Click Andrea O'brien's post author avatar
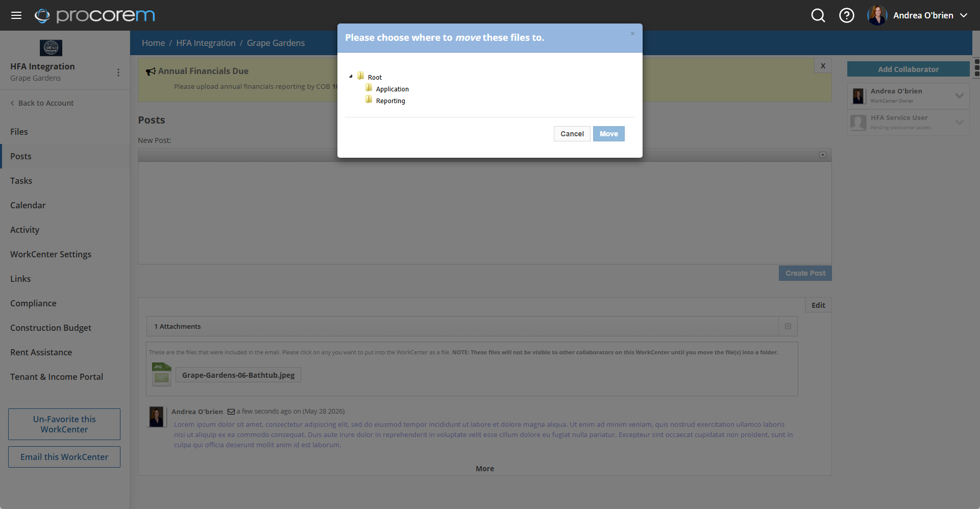 point(156,417)
